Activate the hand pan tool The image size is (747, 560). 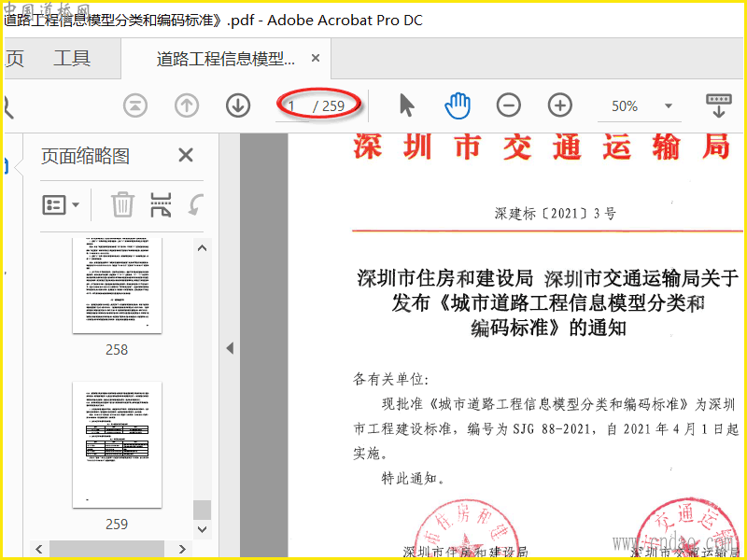[x=458, y=105]
